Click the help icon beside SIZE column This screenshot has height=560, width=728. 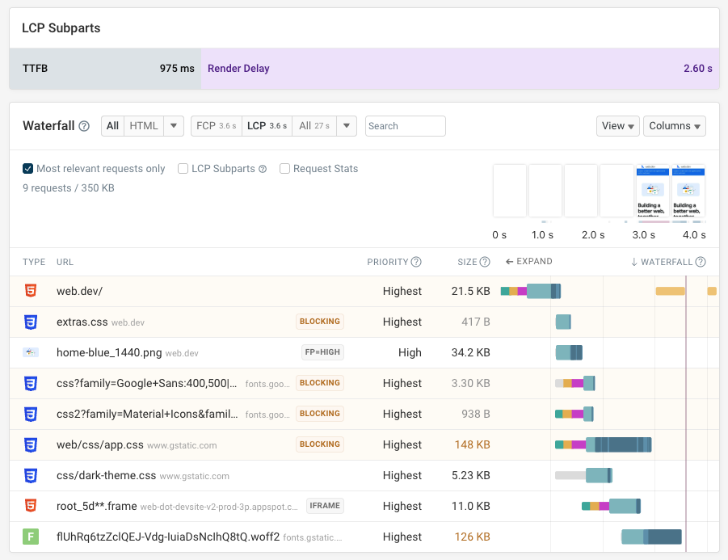[485, 262]
